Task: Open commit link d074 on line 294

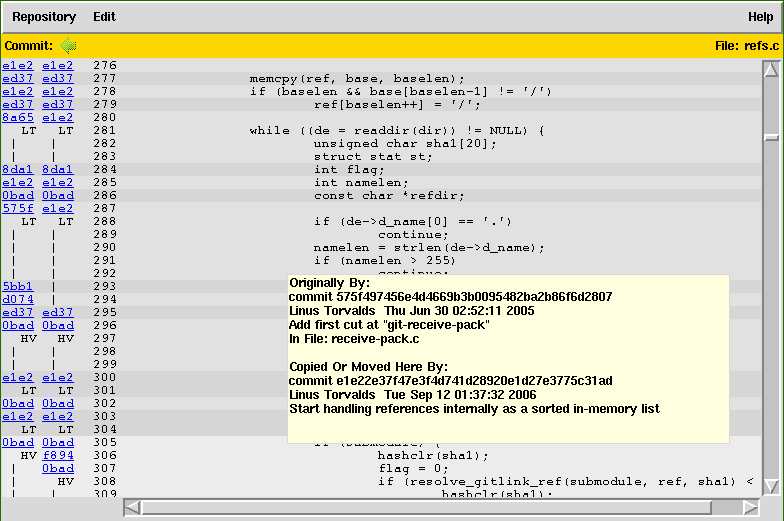Action: click(18, 300)
